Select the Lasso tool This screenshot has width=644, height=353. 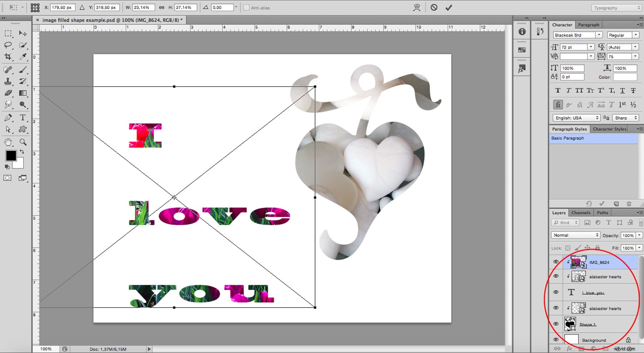7,45
